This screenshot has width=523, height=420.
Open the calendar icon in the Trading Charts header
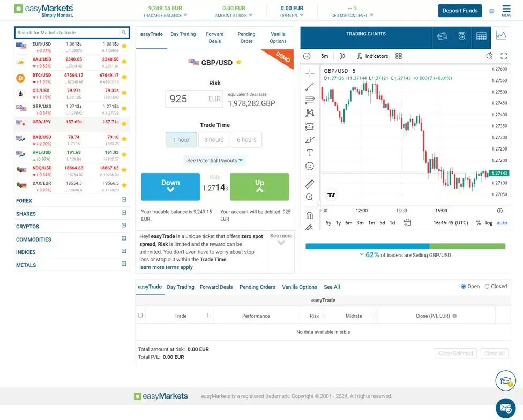481,36
